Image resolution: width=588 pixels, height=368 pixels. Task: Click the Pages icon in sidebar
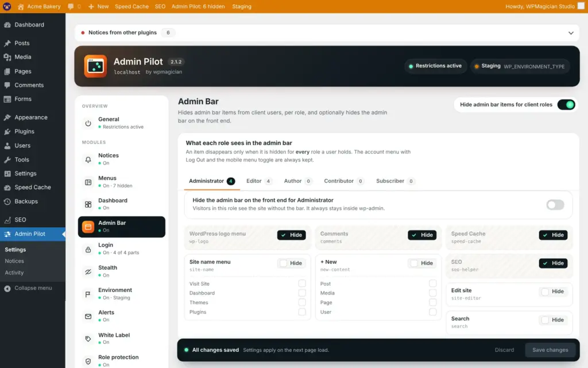point(7,71)
